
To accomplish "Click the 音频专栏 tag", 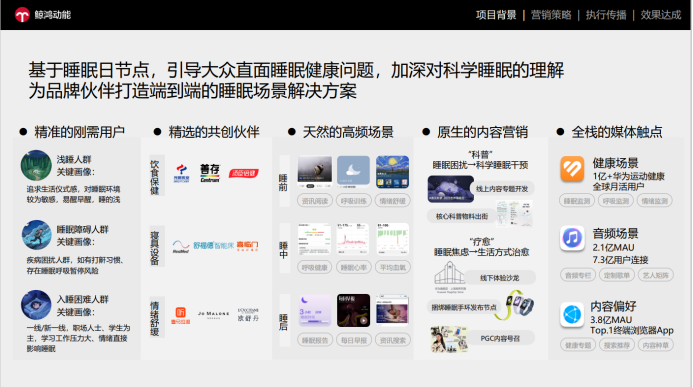I will [578, 275].
